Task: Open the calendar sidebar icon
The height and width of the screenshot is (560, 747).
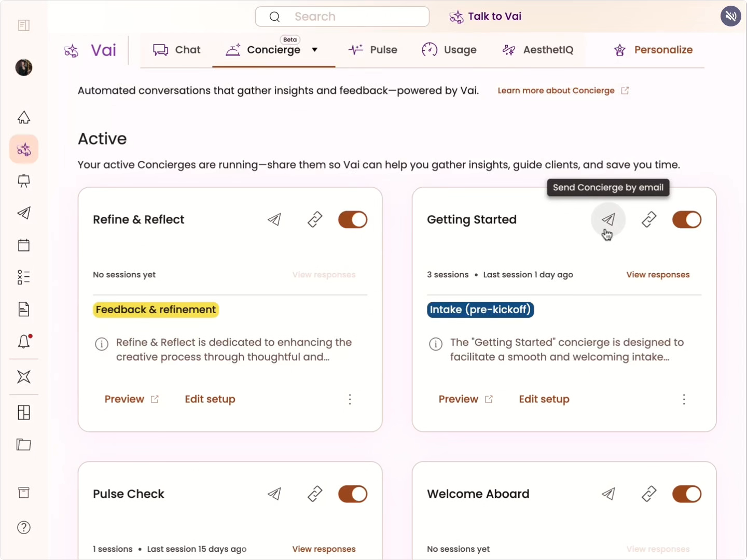Action: [24, 245]
